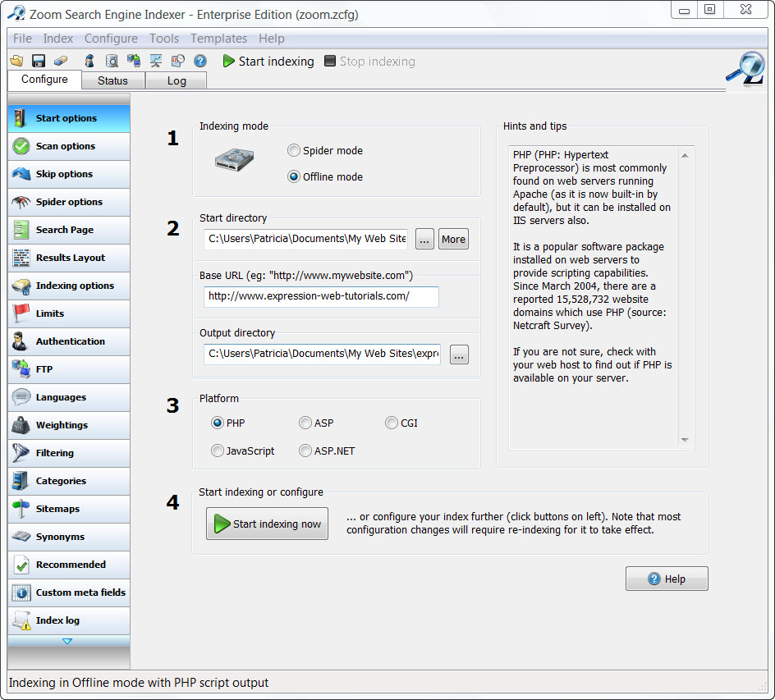Open Sitemaps settings in the sidebar
Screen dimensions: 775x700
pyautogui.click(x=69, y=509)
